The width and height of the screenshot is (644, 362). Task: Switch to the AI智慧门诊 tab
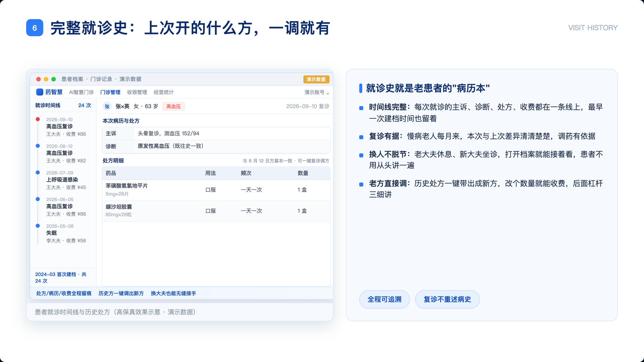81,92
